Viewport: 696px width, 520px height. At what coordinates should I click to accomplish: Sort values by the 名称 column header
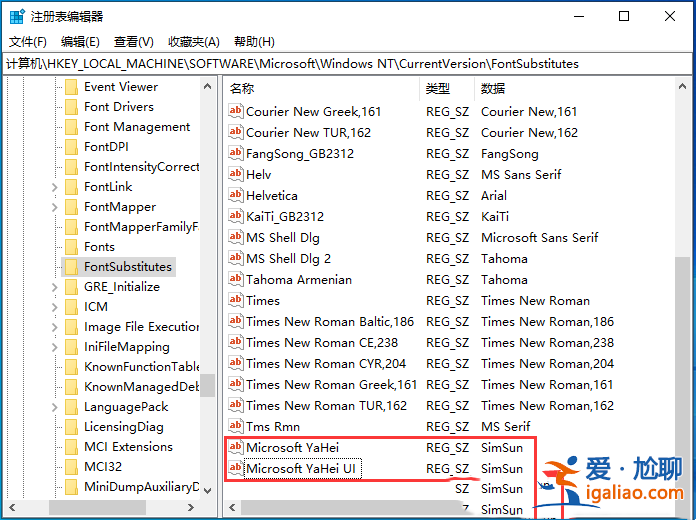pos(321,88)
